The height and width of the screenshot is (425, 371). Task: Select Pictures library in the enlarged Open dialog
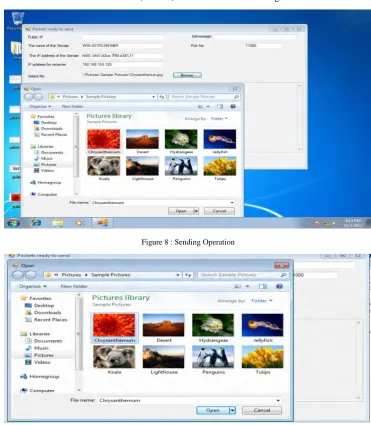point(39,355)
